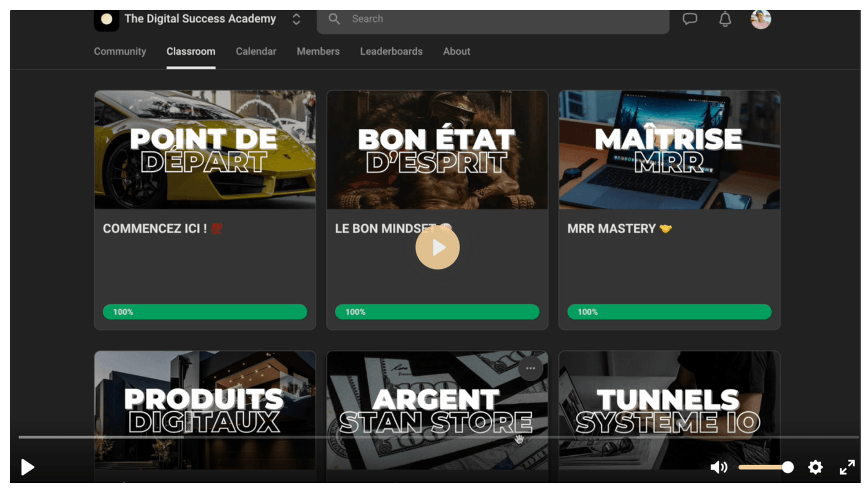Click the LE BON MINDSET course title
868x491 pixels.
pyautogui.click(x=393, y=228)
